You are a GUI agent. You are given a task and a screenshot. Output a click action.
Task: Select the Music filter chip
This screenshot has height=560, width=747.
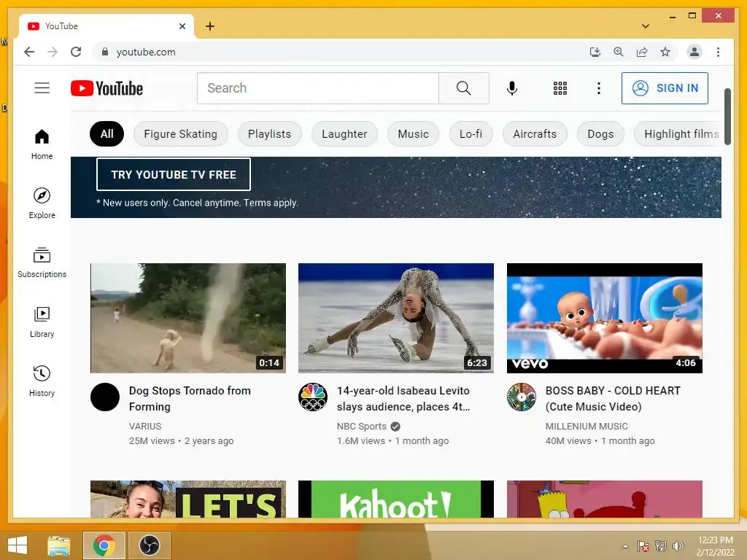tap(413, 134)
